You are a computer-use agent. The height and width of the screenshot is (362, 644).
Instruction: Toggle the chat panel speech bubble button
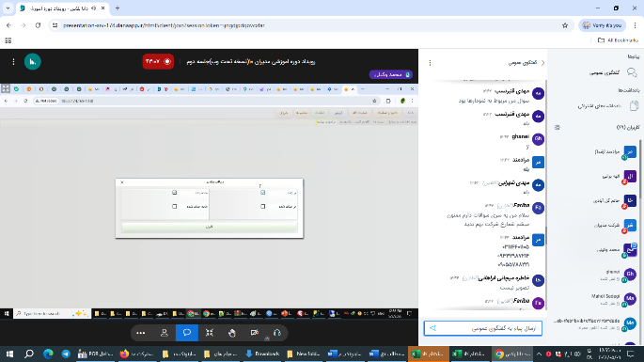[187, 333]
